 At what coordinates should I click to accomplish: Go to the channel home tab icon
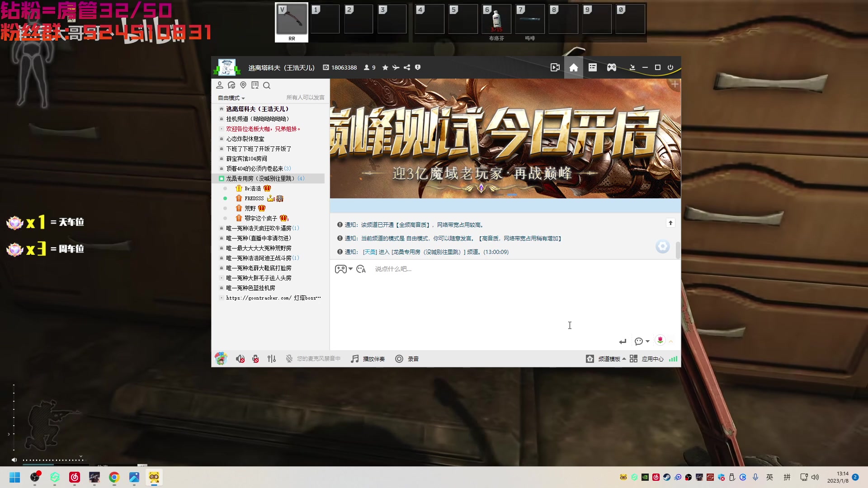pyautogui.click(x=574, y=67)
